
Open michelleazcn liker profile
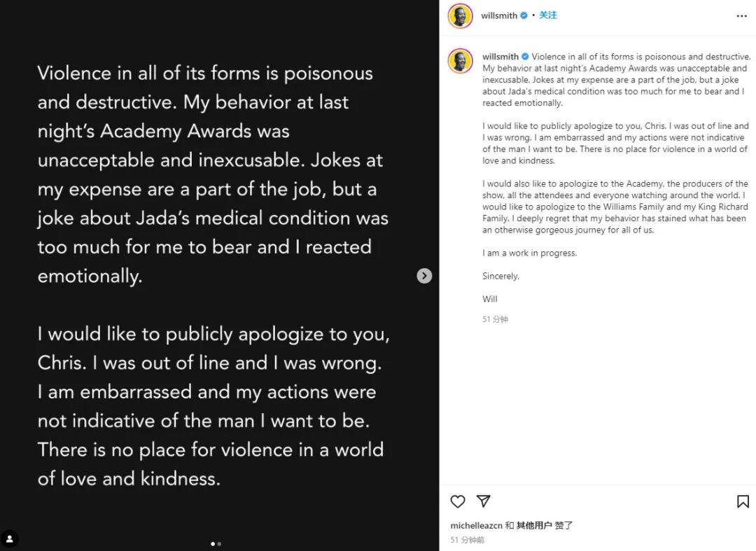point(477,525)
